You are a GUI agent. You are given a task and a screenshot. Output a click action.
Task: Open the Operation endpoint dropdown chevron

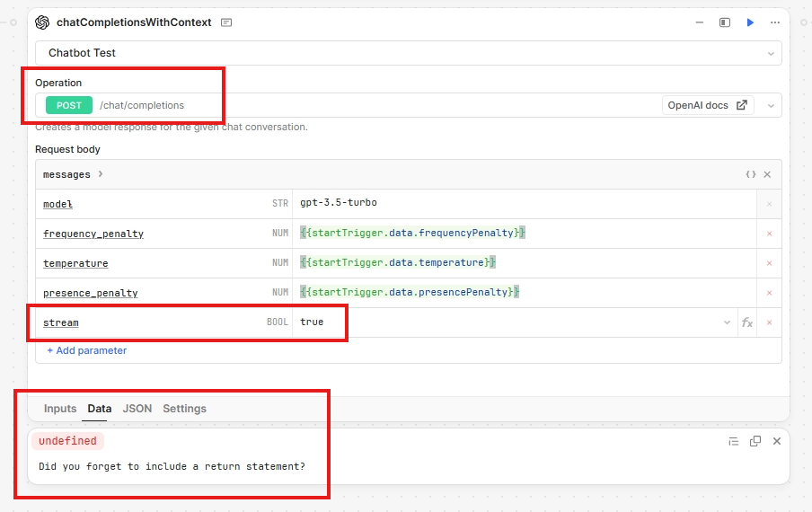[771, 105]
